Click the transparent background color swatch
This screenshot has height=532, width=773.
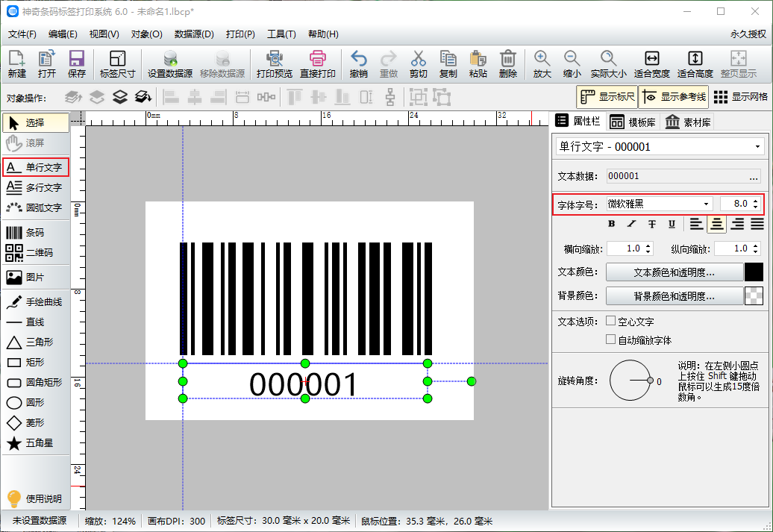[754, 295]
